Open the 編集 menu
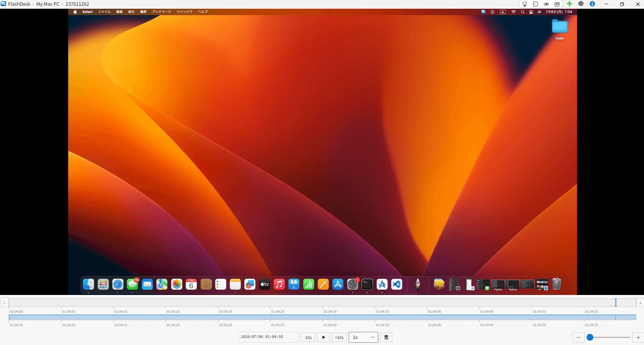This screenshot has height=345, width=644. 119,12
